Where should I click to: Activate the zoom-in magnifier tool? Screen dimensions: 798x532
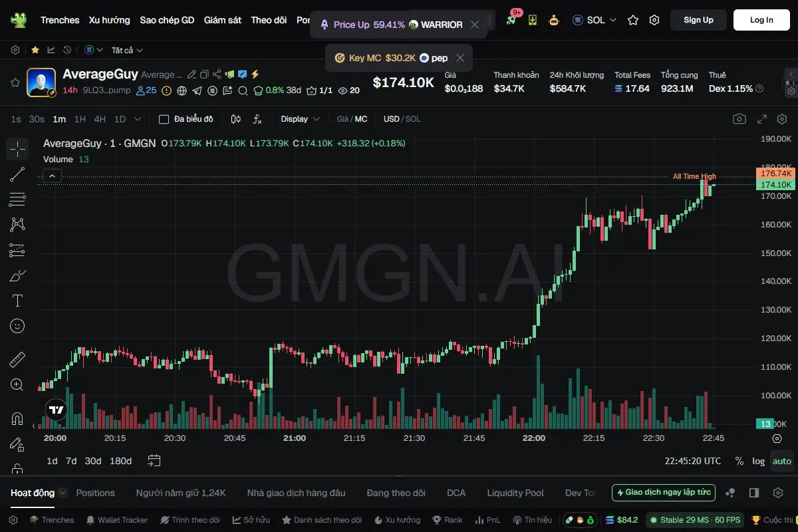pyautogui.click(x=17, y=385)
